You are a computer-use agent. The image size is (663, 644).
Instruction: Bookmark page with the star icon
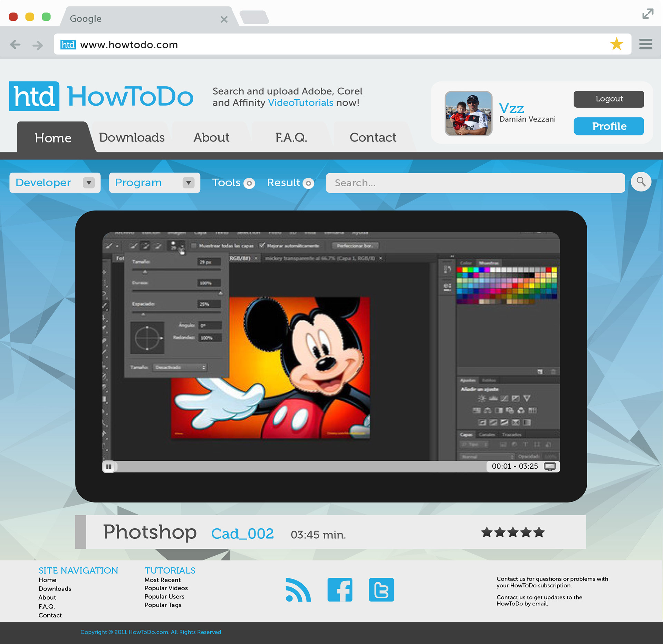(616, 44)
